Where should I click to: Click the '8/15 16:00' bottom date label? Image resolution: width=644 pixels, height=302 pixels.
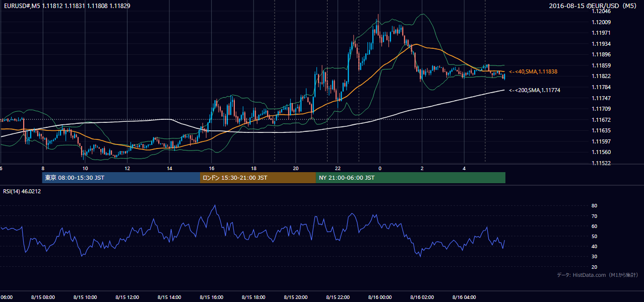[212, 297]
